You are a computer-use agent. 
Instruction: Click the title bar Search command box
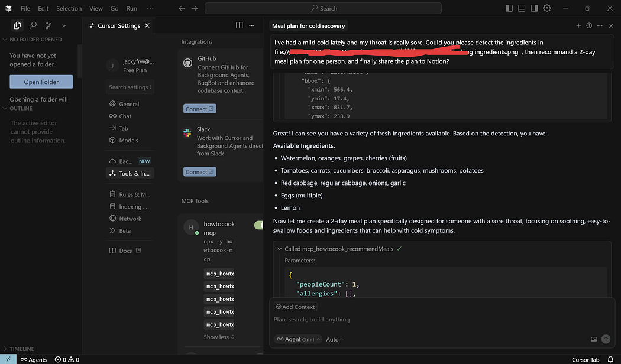pos(323,8)
